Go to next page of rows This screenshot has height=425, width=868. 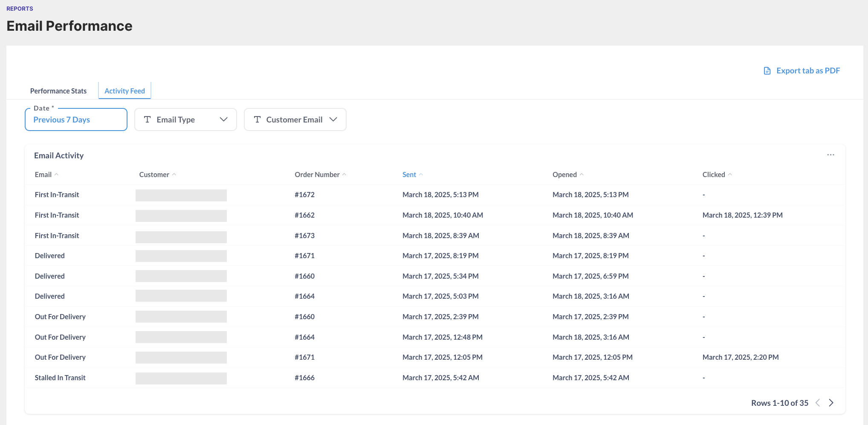click(831, 403)
